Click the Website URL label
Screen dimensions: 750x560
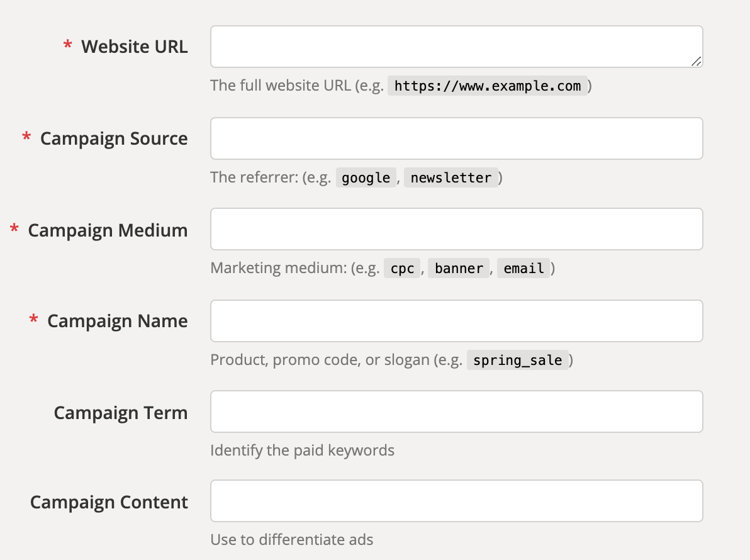pos(134,47)
